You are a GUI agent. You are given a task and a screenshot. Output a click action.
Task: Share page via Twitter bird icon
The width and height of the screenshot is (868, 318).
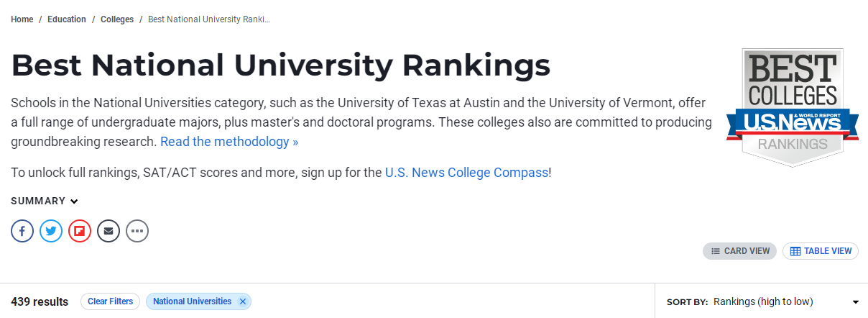coord(51,231)
